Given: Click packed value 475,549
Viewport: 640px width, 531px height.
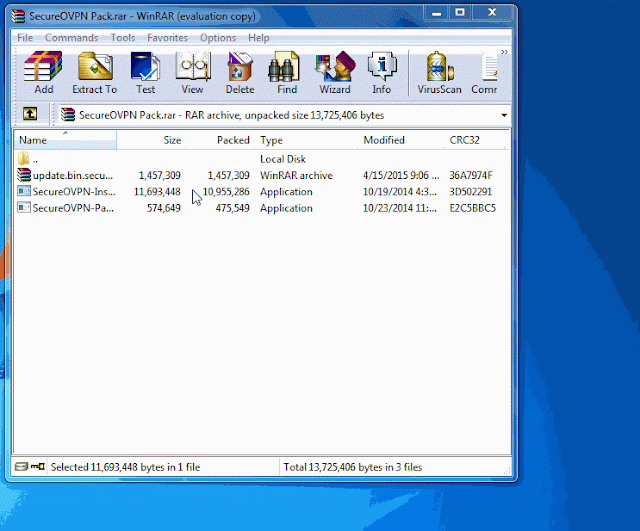Looking at the screenshot, I should point(233,208).
